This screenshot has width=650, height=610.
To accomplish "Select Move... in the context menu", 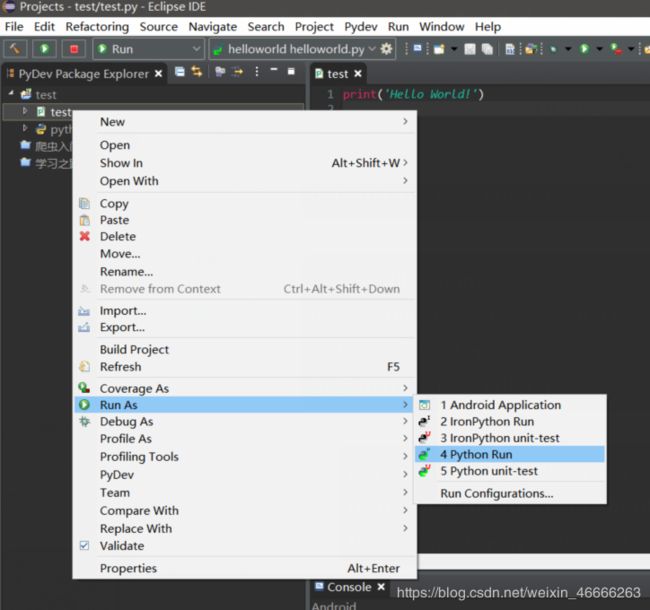I will (x=245, y=254).
